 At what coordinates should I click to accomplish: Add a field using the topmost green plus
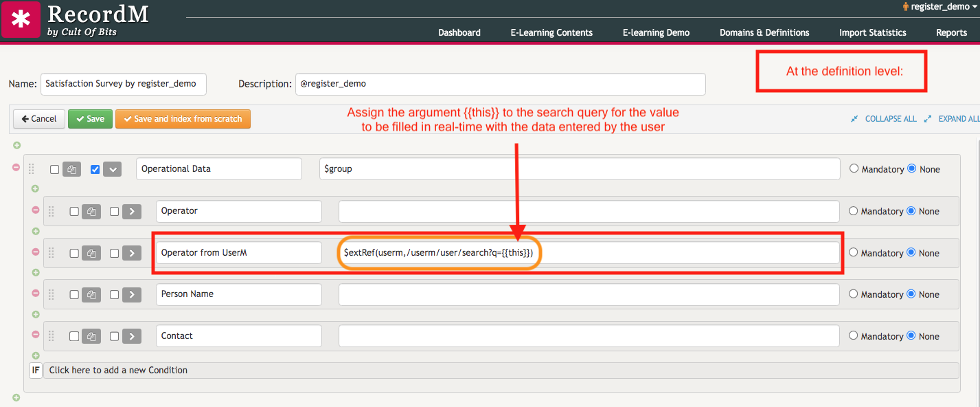(x=16, y=145)
